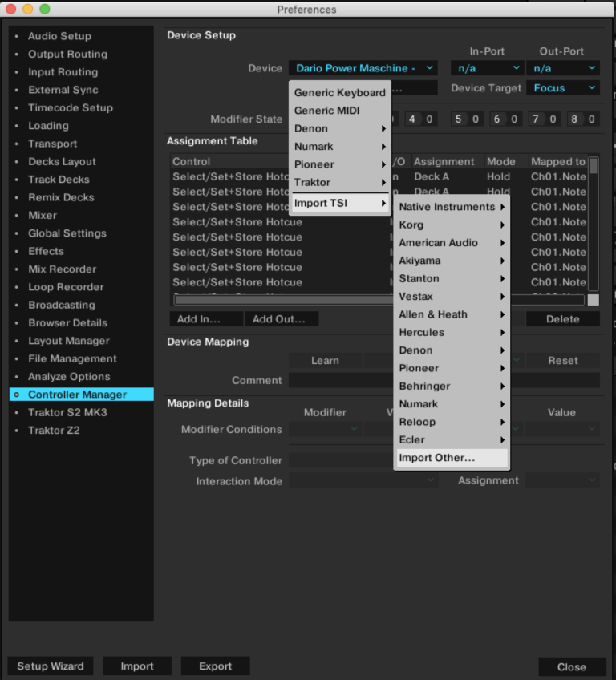Close the Preferences with Close button

[x=572, y=667]
